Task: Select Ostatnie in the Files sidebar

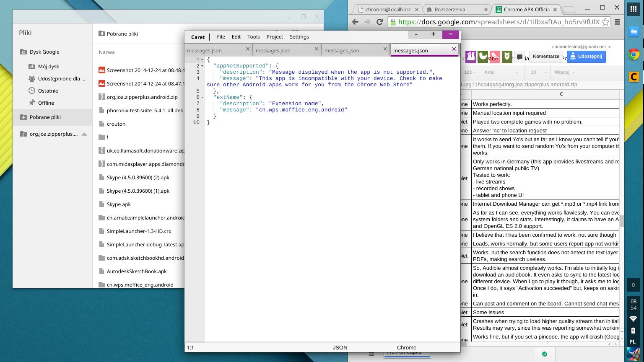Action: (48, 90)
